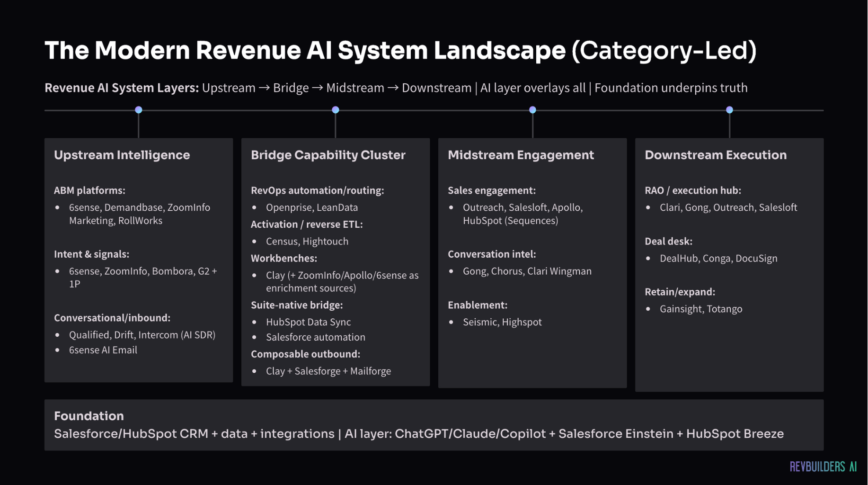Image resolution: width=868 pixels, height=485 pixels.
Task: Click the timeline dot above Downstream Execution
Action: click(x=729, y=109)
